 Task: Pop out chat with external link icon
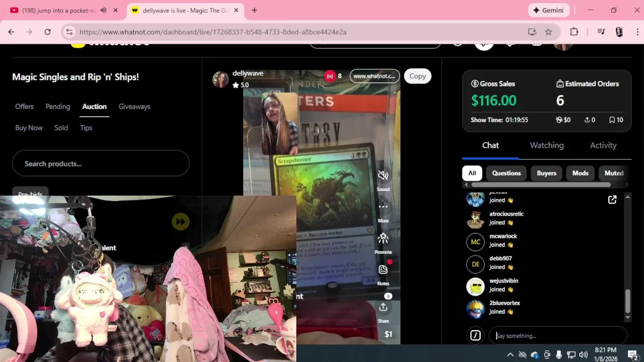tap(612, 200)
